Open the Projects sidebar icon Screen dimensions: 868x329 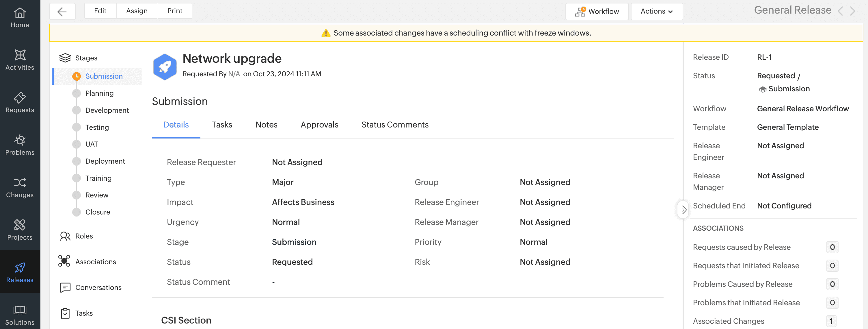coord(20,230)
